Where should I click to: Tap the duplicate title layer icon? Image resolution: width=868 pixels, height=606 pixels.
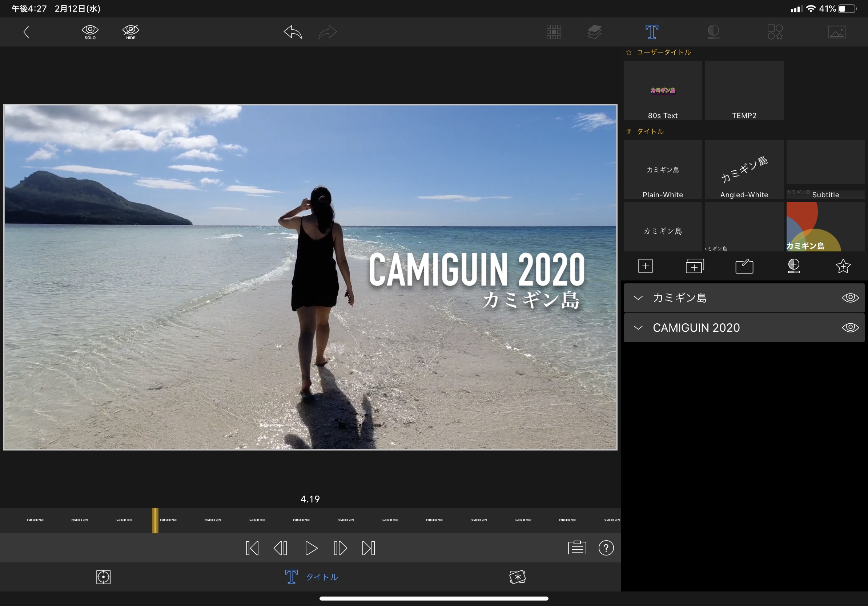[x=695, y=266]
